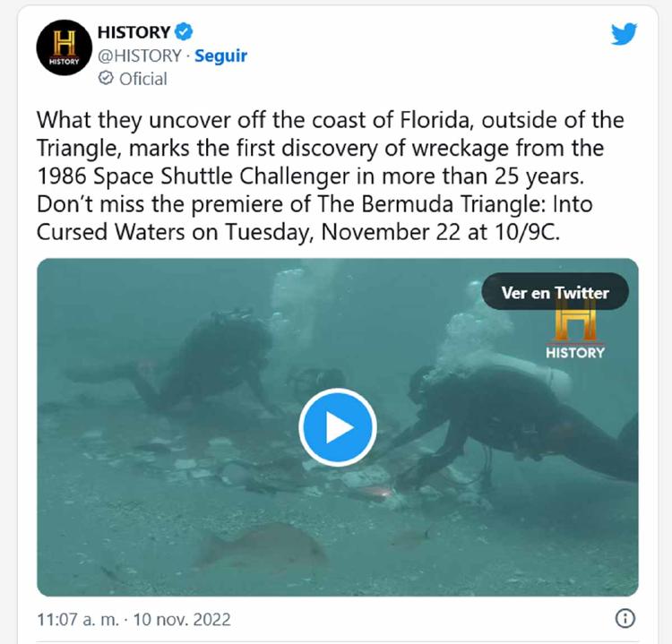Viewport: 672px width, 644px height.
Task: Open the @HISTORY handle link
Action: (139, 56)
